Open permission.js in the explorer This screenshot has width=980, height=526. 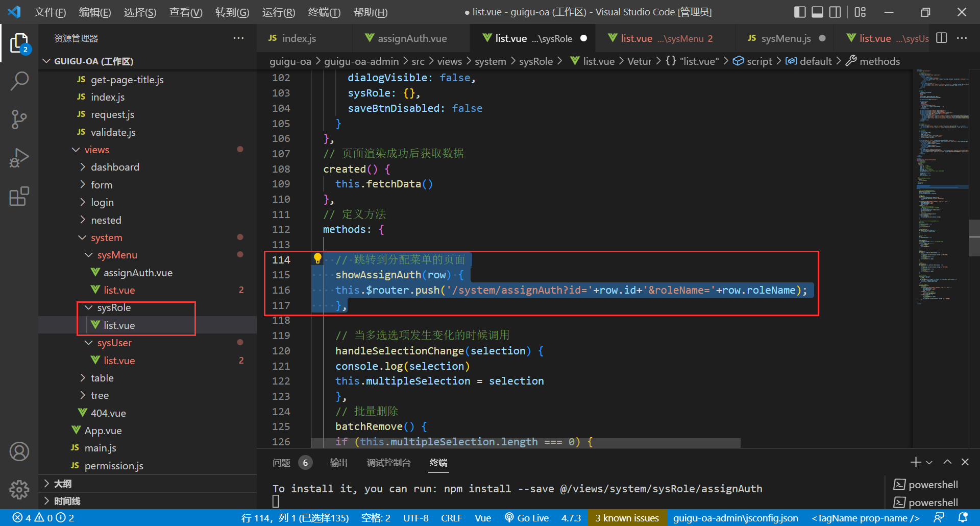(x=113, y=466)
